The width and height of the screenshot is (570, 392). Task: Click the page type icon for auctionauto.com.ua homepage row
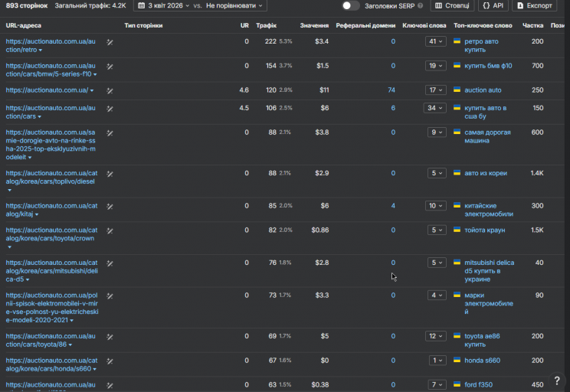pos(110,90)
